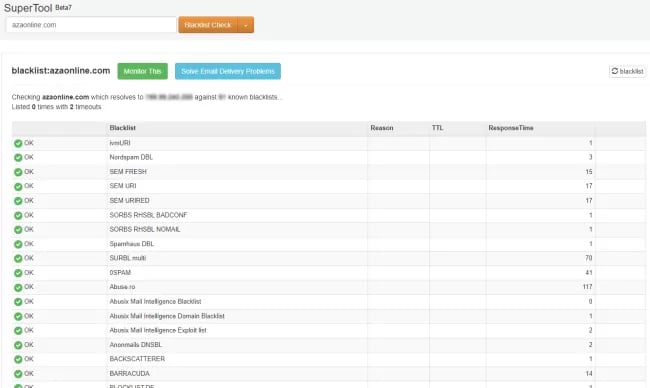Select the SORBS RHSBL NOMAIL entry
Viewport: 650px width, 388px height.
tap(145, 229)
